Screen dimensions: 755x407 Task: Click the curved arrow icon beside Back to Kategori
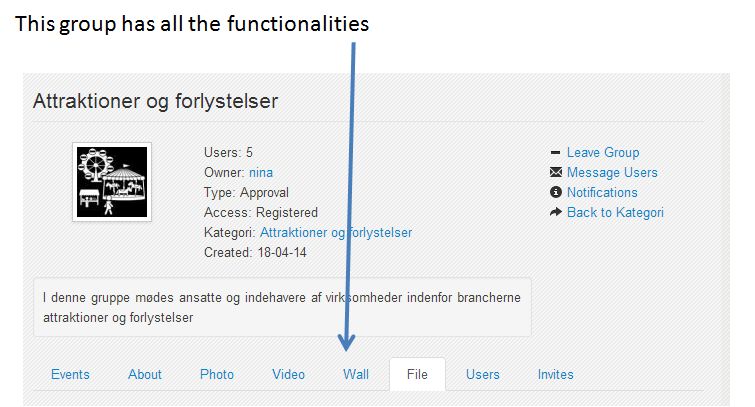(556, 212)
